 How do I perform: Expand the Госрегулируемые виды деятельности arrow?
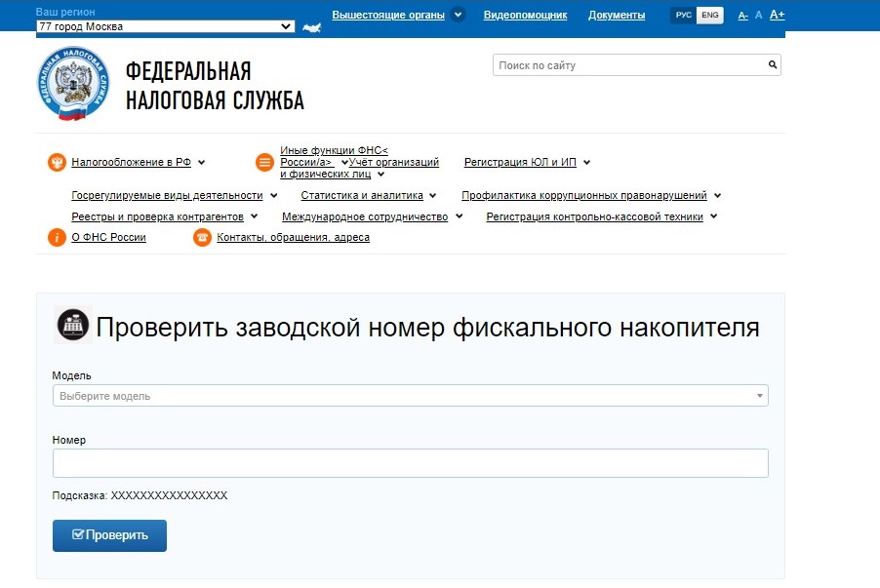tap(273, 196)
